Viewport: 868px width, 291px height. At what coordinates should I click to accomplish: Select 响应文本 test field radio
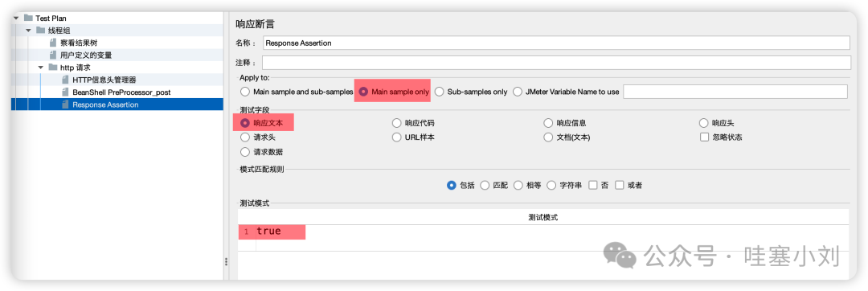pos(245,123)
